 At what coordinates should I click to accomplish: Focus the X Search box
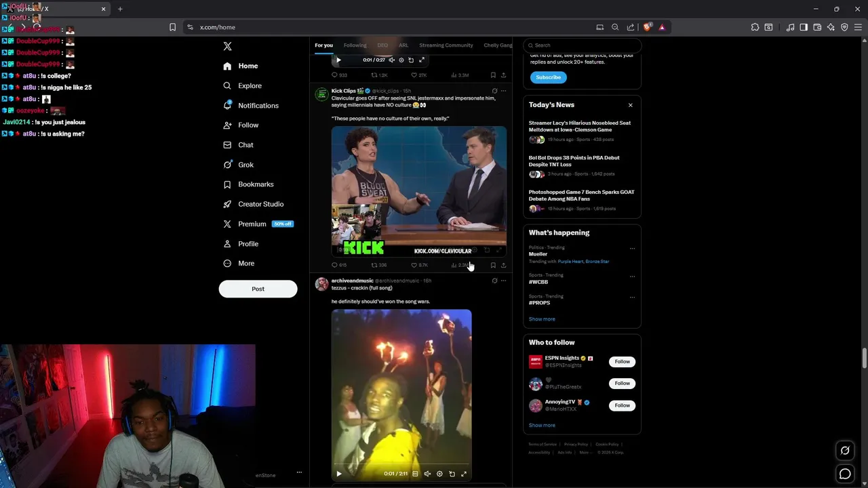pyautogui.click(x=582, y=45)
